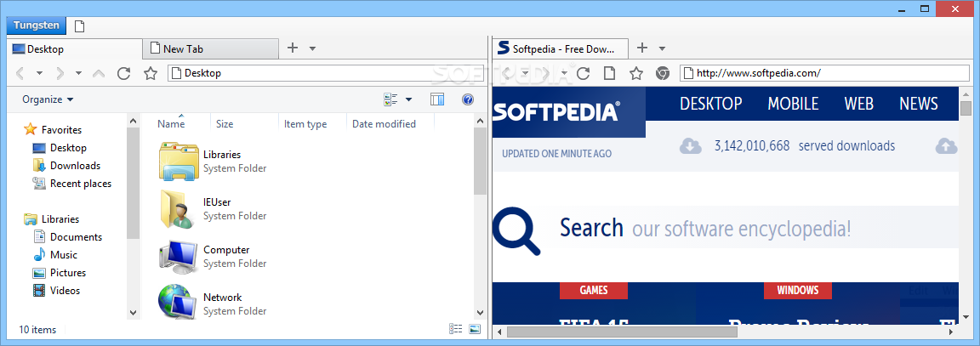Open the view options dropdown arrow
This screenshot has height=346, width=980.
click(x=408, y=99)
